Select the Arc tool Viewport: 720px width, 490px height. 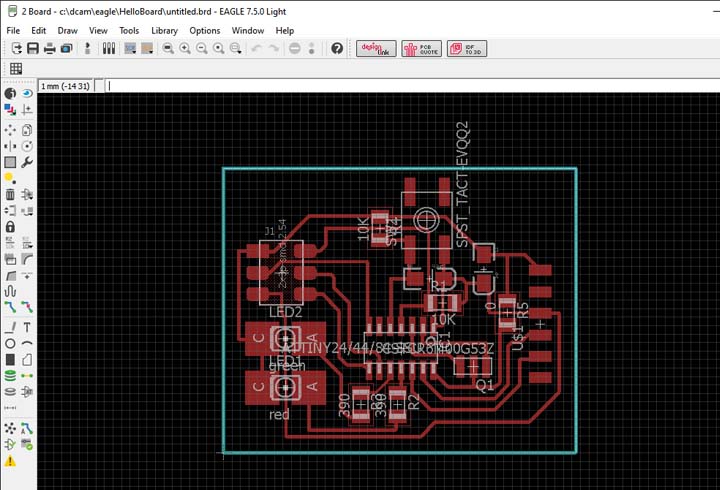point(27,344)
